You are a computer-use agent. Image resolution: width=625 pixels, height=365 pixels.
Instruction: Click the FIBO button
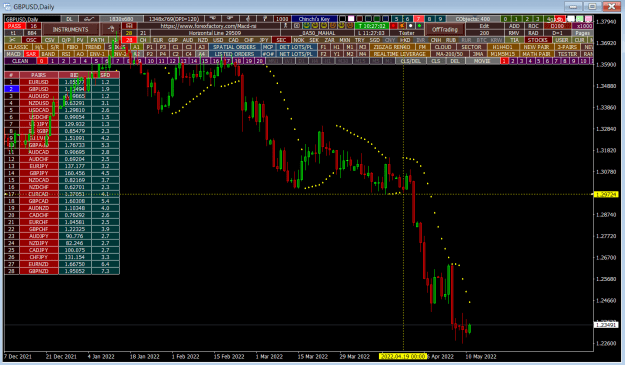click(72, 47)
